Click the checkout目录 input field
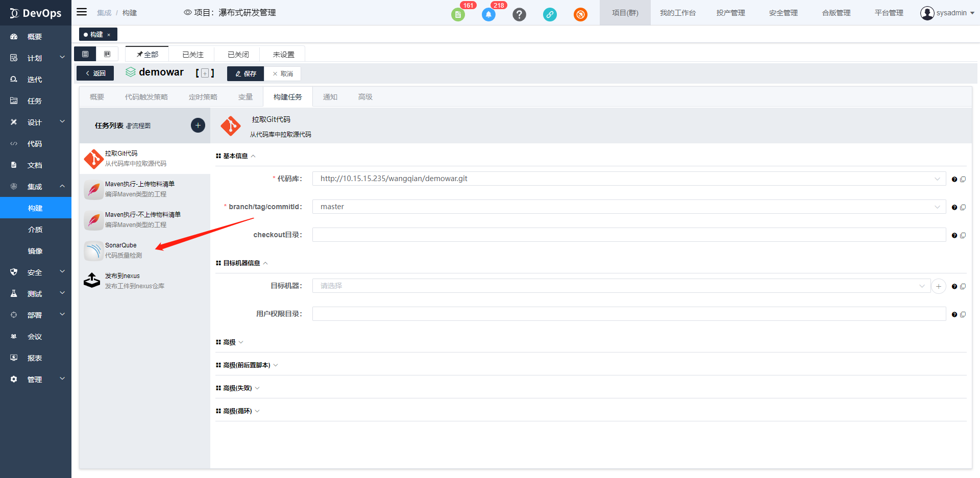980x478 pixels. click(x=629, y=235)
